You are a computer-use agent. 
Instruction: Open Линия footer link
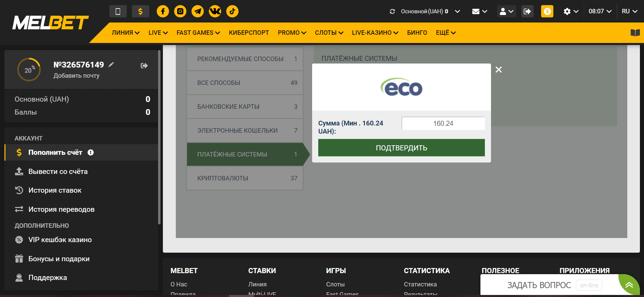258,284
